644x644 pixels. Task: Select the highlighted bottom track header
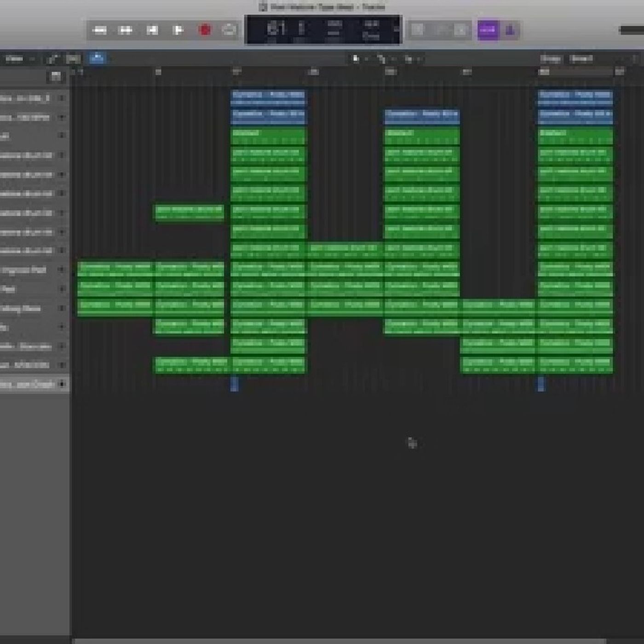click(34, 384)
